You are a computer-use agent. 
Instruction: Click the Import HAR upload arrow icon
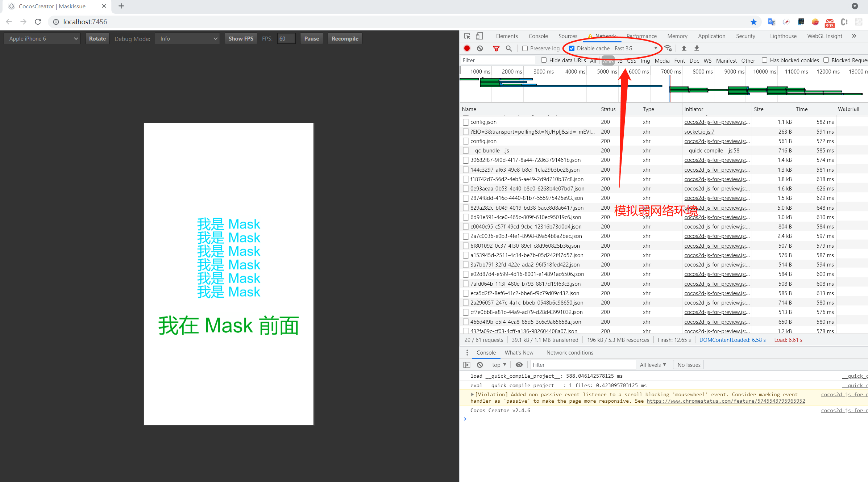click(684, 48)
